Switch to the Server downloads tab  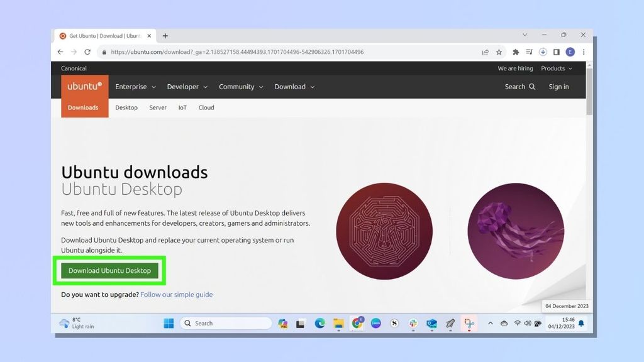tap(157, 107)
